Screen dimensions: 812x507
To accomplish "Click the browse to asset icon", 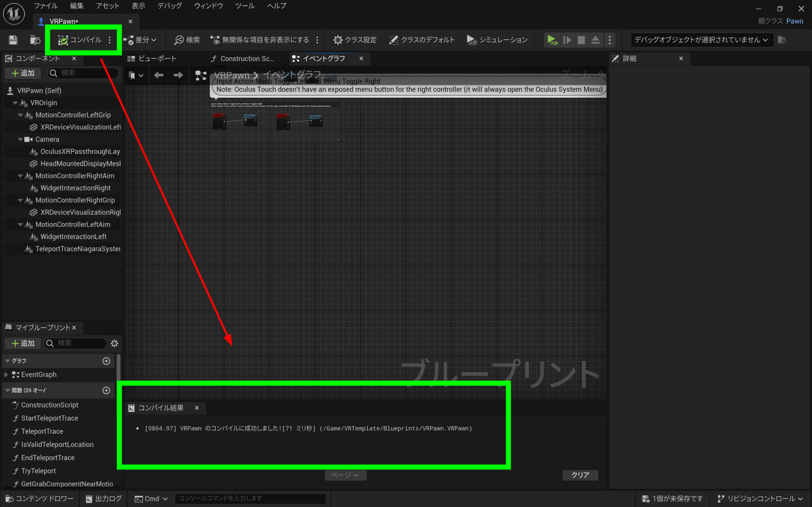I will tap(35, 40).
